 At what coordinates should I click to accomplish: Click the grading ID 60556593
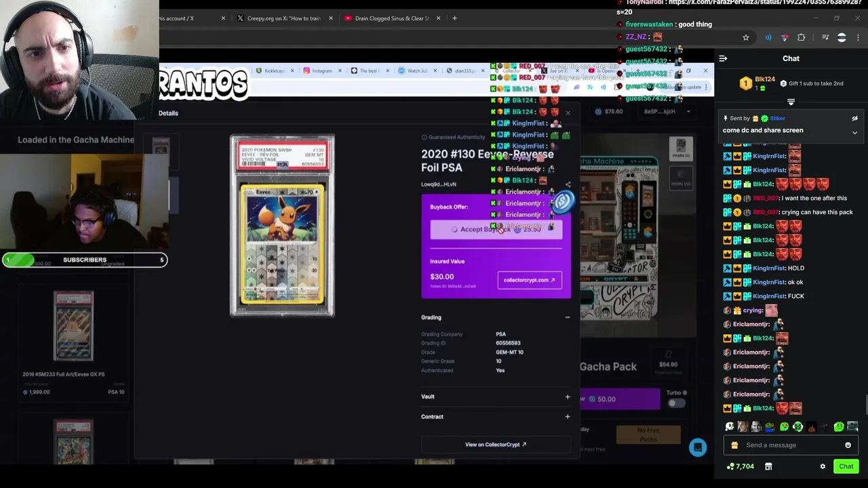pyautogui.click(x=508, y=343)
